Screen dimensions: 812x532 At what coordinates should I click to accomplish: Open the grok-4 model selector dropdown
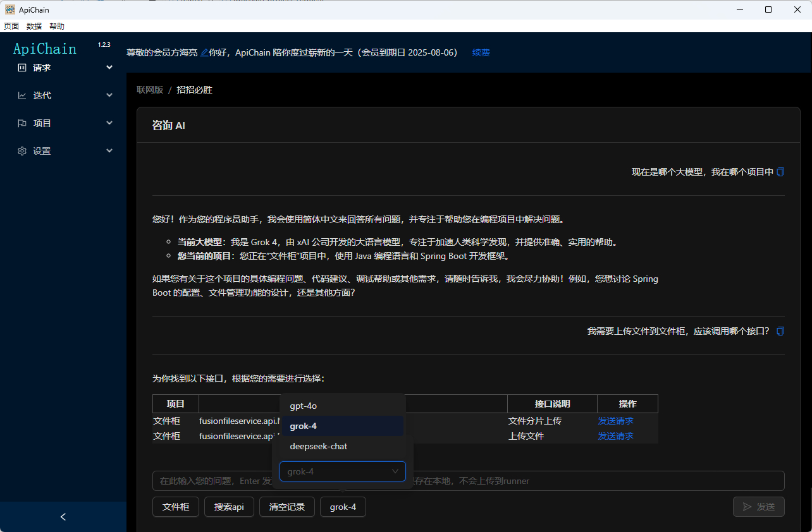(x=342, y=471)
